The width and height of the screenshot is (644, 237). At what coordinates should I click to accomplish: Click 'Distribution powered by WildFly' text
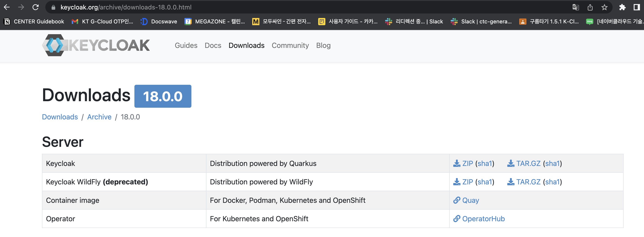click(x=261, y=182)
